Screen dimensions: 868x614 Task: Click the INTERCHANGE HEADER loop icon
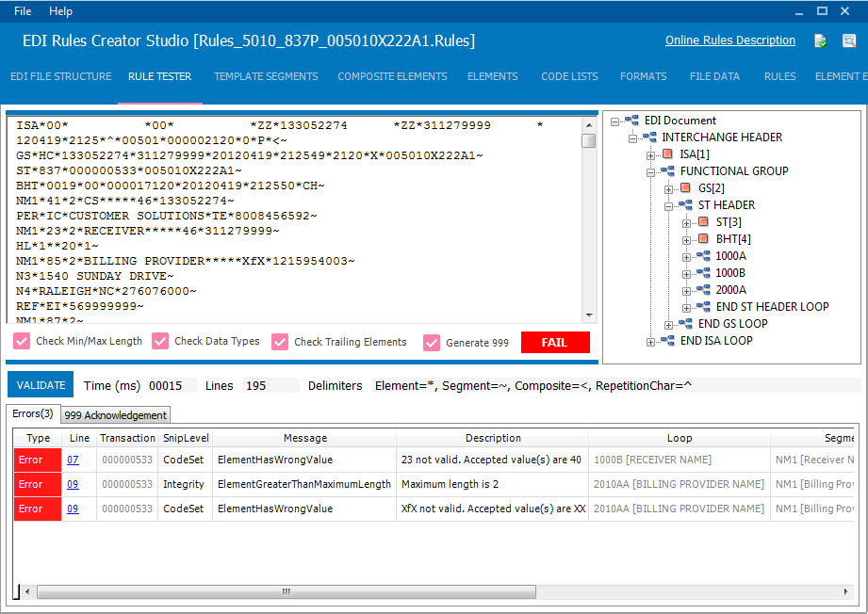coord(649,137)
